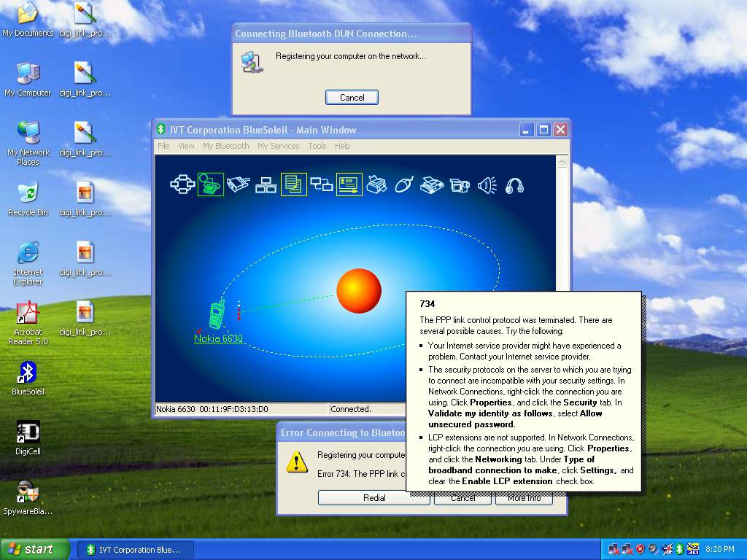Select the My Network Places desktop icon

point(28,143)
